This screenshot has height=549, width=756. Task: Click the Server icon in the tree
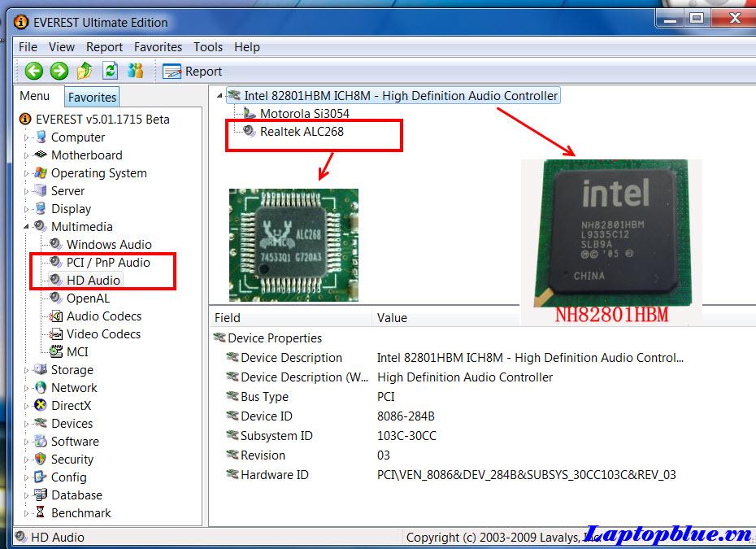tap(41, 190)
